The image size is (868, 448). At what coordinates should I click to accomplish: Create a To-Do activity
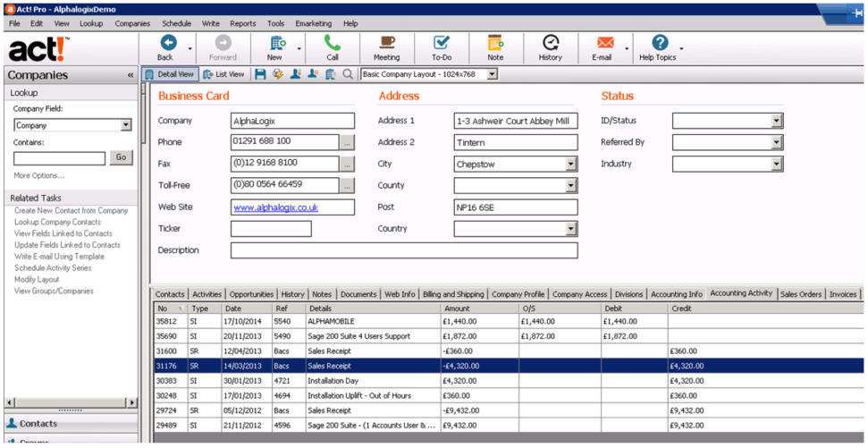click(442, 43)
